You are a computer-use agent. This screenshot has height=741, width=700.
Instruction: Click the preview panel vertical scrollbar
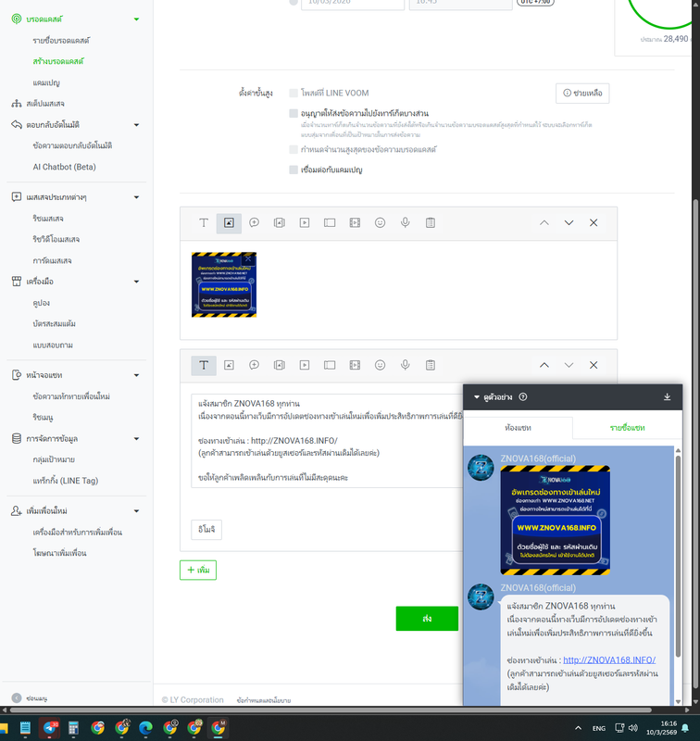click(x=678, y=555)
